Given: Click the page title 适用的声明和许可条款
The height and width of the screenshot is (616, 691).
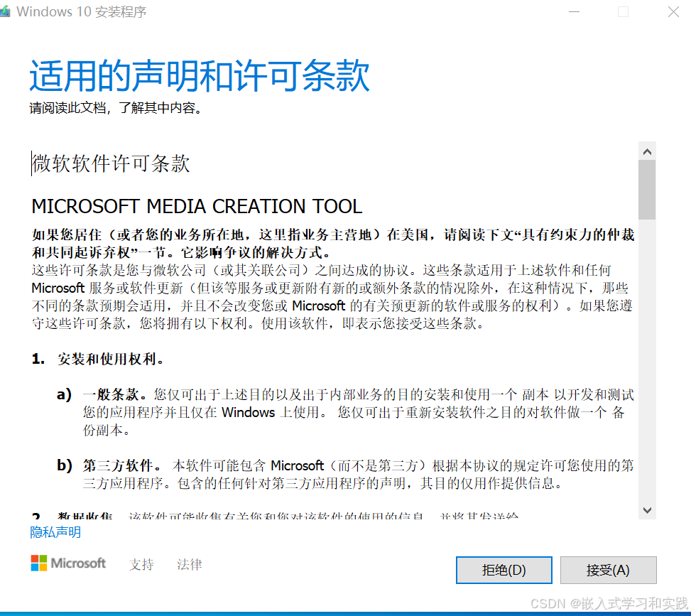Looking at the screenshot, I should point(200,76).
